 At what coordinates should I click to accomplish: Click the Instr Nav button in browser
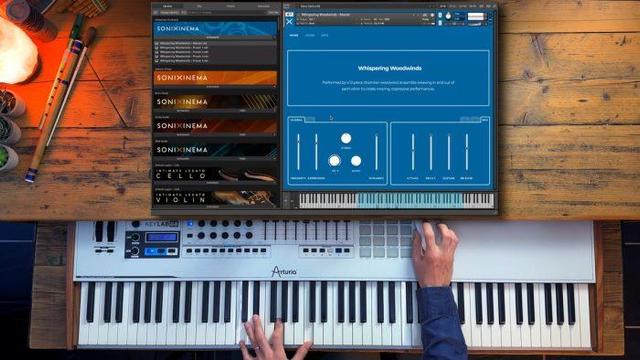pos(272,12)
